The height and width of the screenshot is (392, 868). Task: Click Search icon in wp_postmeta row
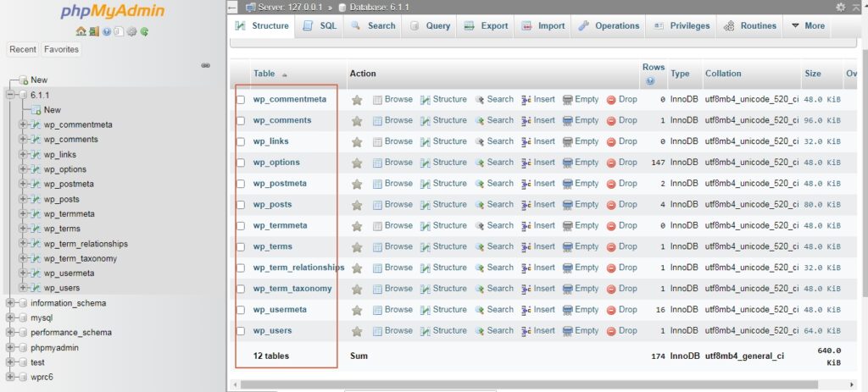coord(480,184)
